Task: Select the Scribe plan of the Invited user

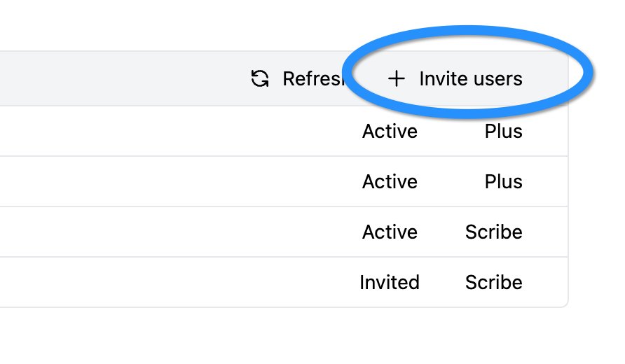Action: click(493, 283)
